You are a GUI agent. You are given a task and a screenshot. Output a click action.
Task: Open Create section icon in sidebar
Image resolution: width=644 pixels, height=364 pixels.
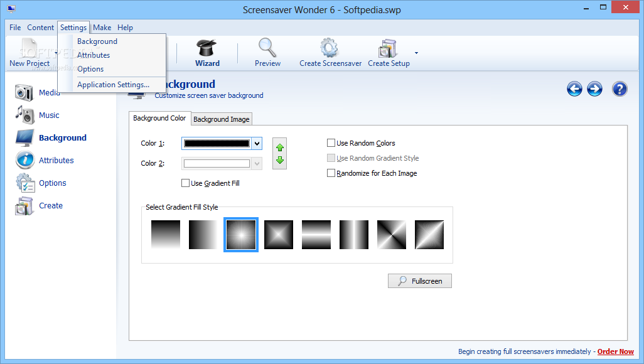24,206
